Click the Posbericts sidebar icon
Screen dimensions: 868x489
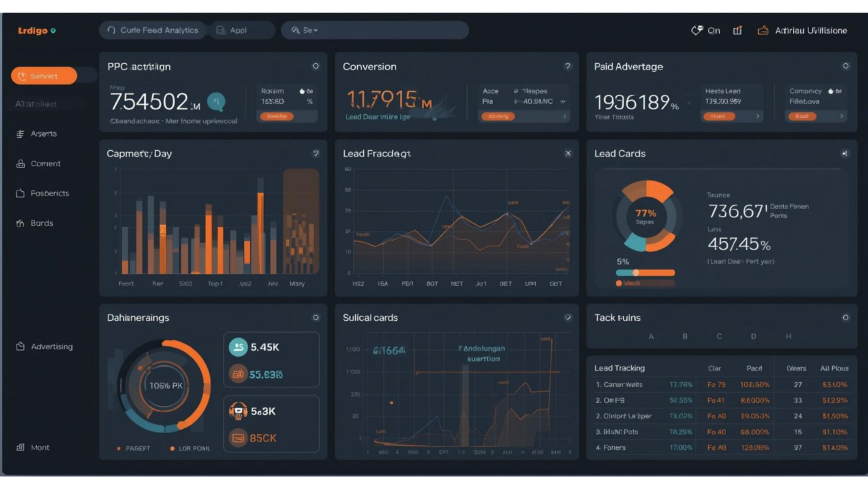22,193
